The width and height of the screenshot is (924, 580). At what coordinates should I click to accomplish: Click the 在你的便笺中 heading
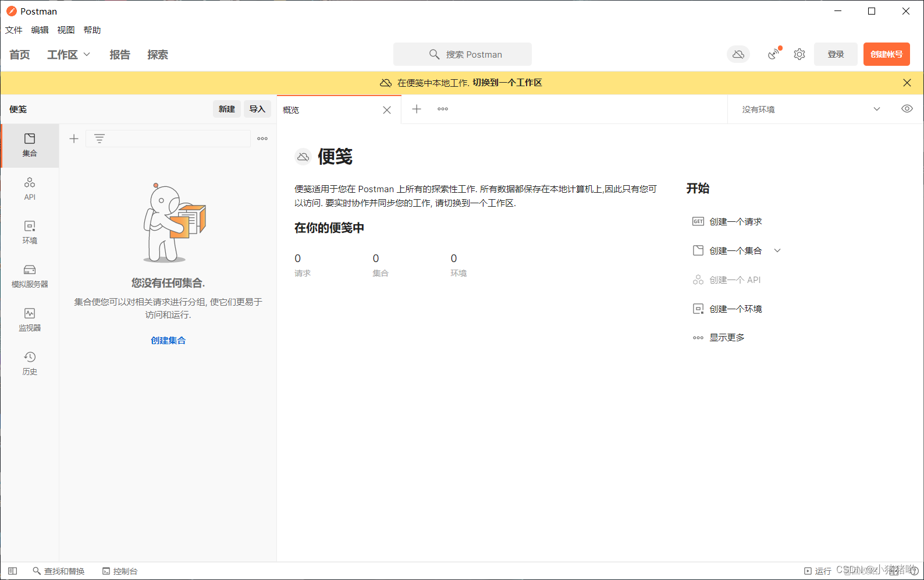click(329, 228)
